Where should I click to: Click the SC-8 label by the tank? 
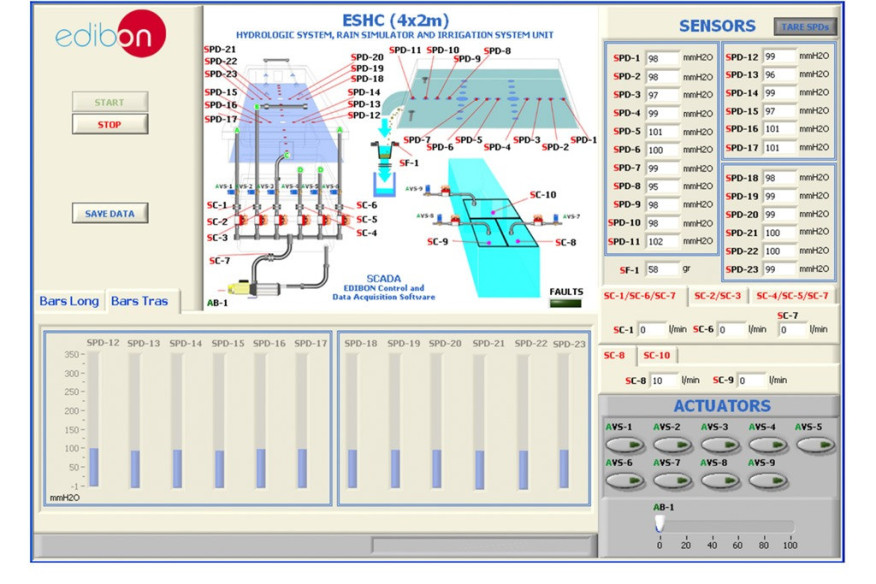pos(565,243)
